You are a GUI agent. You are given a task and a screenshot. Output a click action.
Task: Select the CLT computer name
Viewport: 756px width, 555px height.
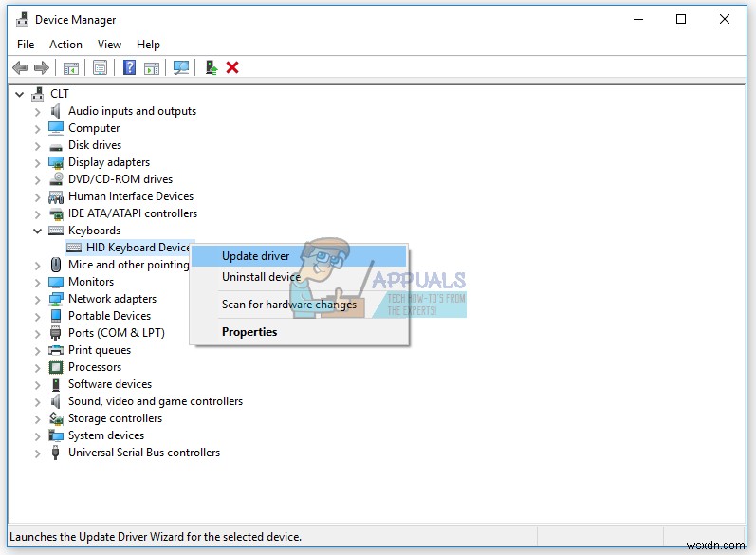[x=60, y=94]
